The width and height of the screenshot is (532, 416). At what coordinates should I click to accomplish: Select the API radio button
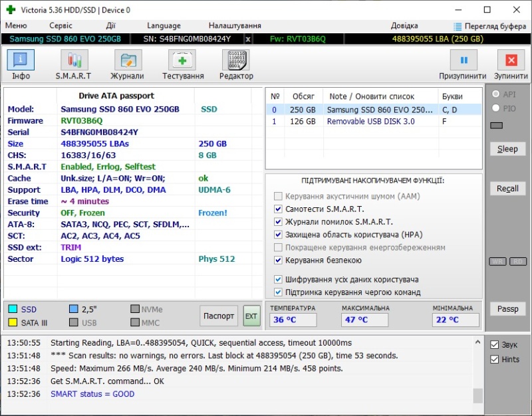coord(495,94)
